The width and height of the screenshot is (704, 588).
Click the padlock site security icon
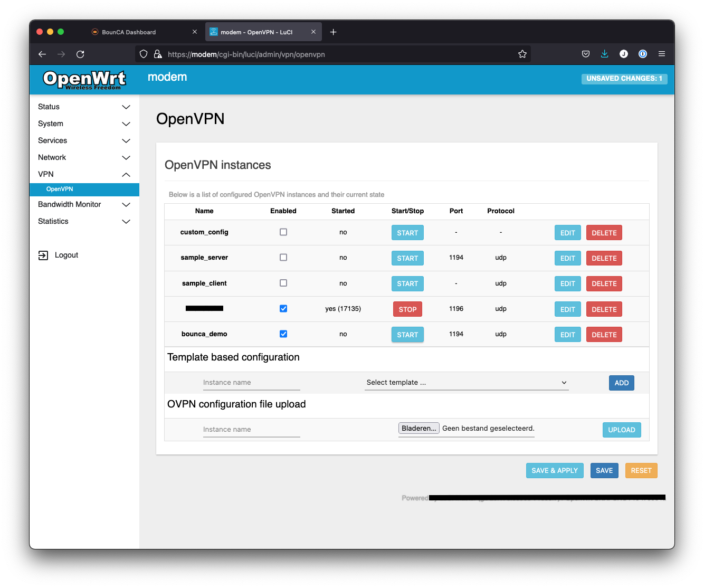click(157, 54)
